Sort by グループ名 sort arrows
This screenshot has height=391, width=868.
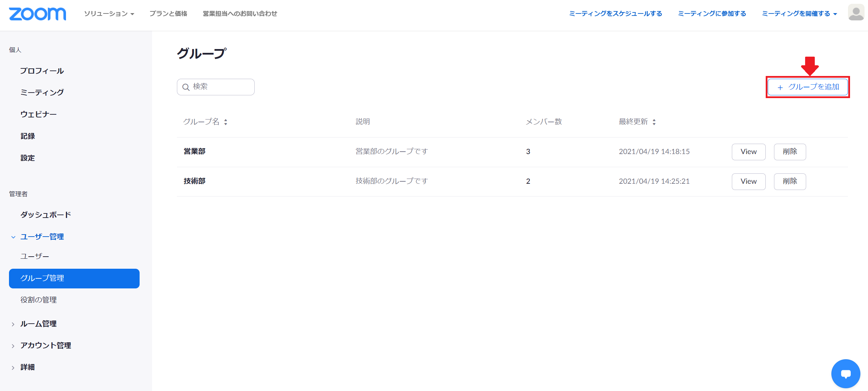tap(226, 122)
